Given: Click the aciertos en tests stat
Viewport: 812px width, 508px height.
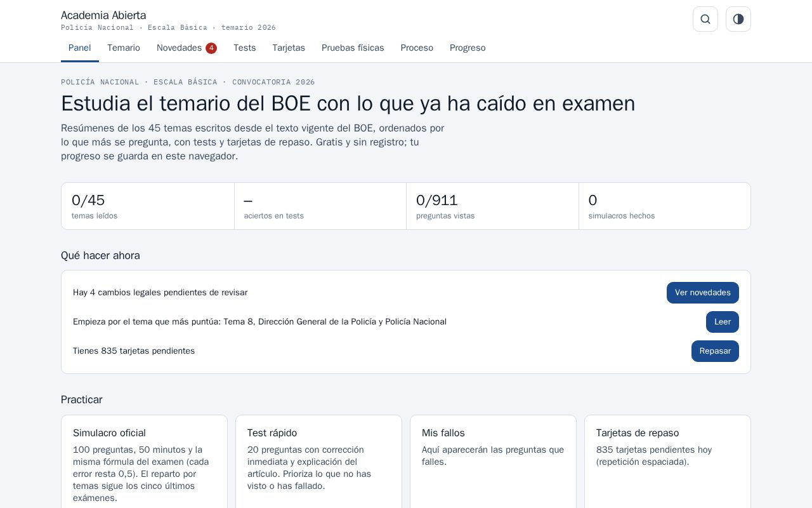Looking at the screenshot, I should [320, 206].
